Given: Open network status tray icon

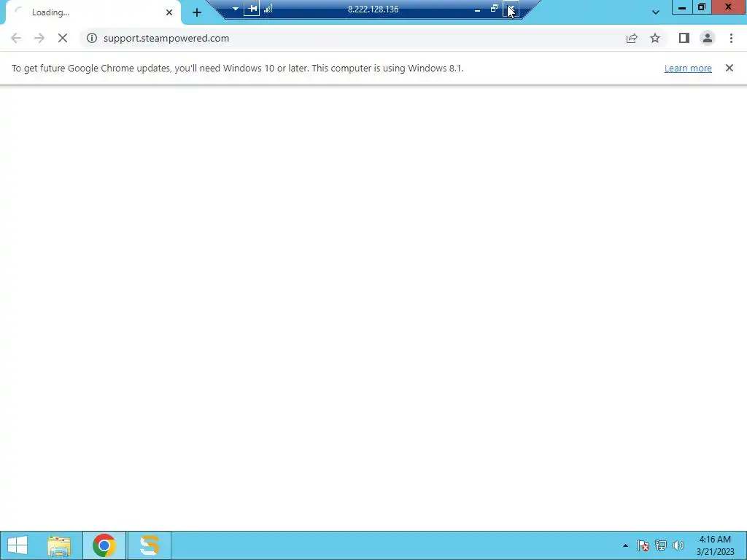Looking at the screenshot, I should click(661, 545).
